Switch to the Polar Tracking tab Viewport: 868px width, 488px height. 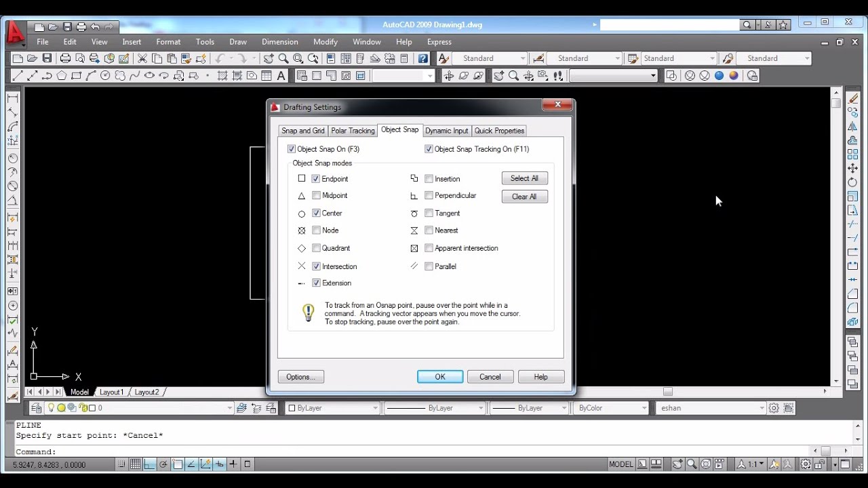tap(353, 131)
